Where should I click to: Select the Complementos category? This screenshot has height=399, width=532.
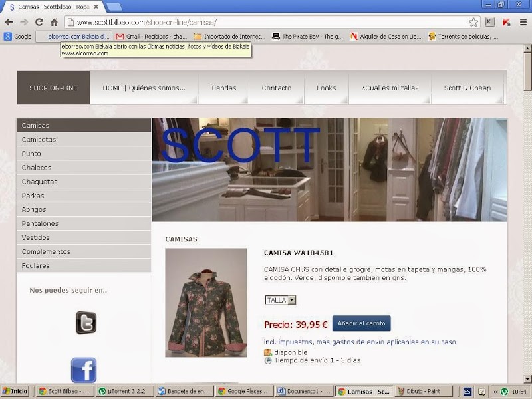pyautogui.click(x=84, y=252)
